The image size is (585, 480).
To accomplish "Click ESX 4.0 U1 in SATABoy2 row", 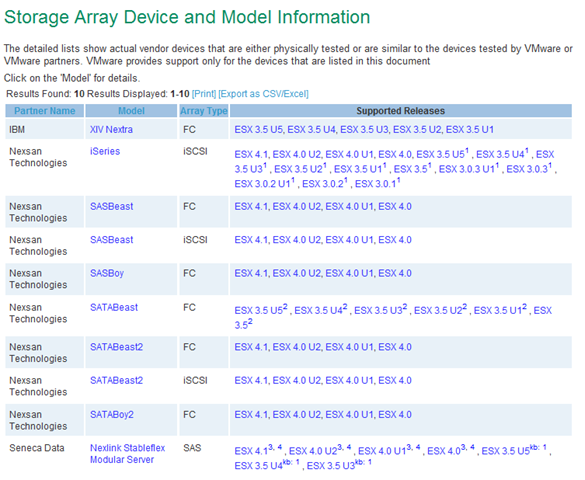I will (349, 414).
